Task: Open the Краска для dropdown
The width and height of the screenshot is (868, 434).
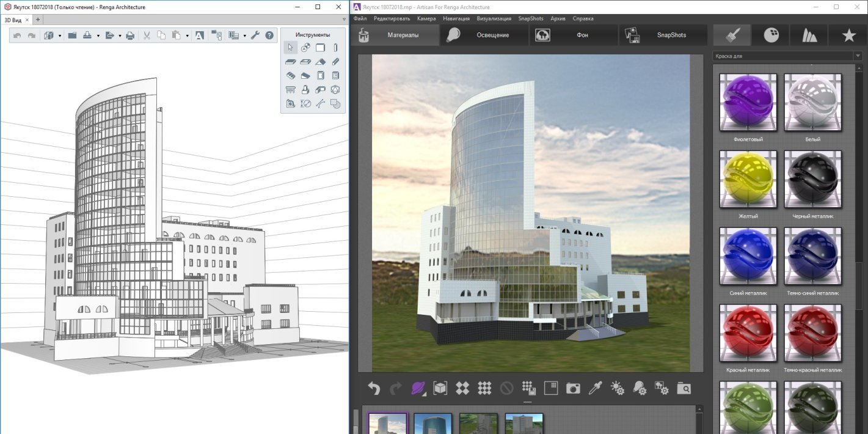Action: 857,55
